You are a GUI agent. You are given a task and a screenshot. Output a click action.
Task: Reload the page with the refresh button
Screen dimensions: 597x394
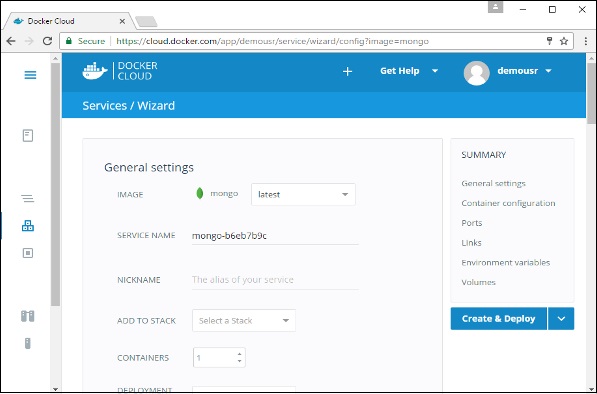[47, 41]
